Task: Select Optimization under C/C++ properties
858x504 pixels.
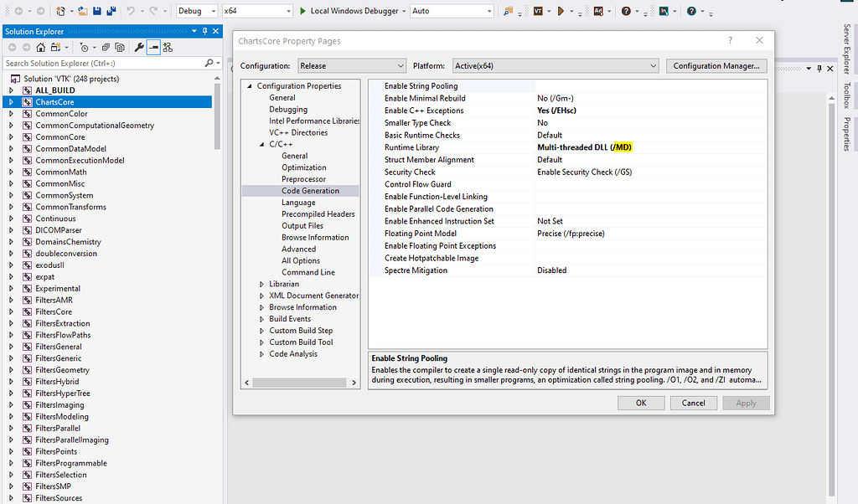Action: (303, 167)
